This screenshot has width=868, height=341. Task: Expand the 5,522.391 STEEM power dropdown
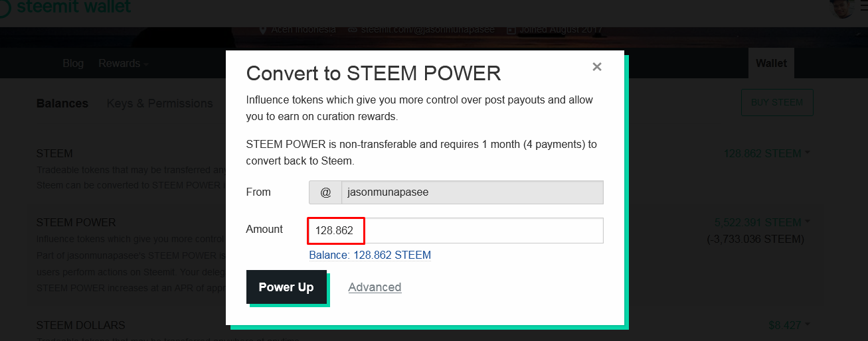click(x=762, y=222)
